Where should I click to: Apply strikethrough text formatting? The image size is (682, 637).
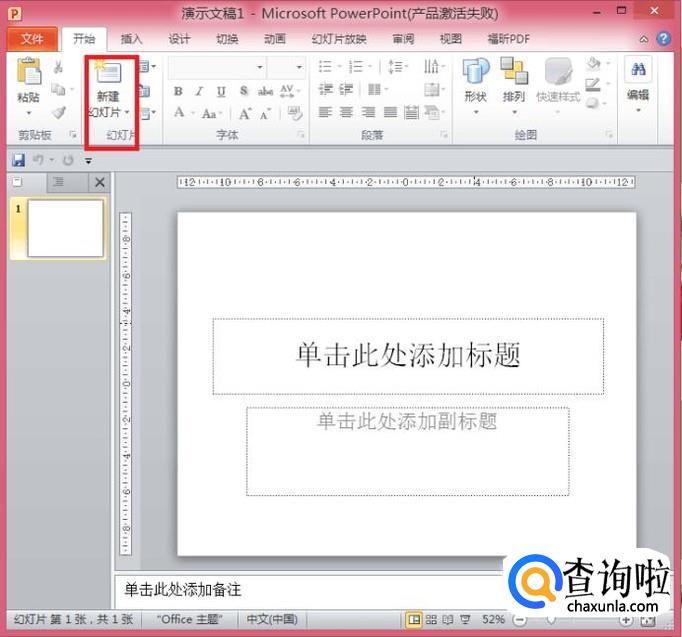265,91
